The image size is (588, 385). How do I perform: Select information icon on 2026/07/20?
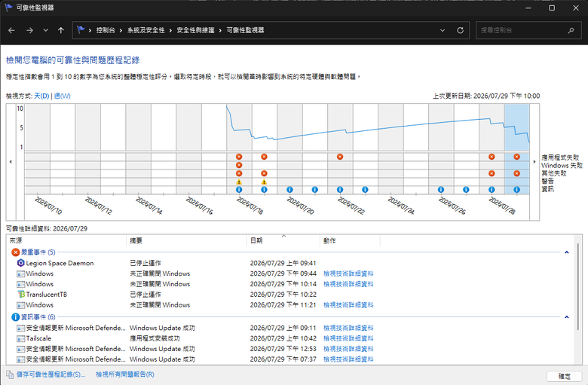point(289,190)
